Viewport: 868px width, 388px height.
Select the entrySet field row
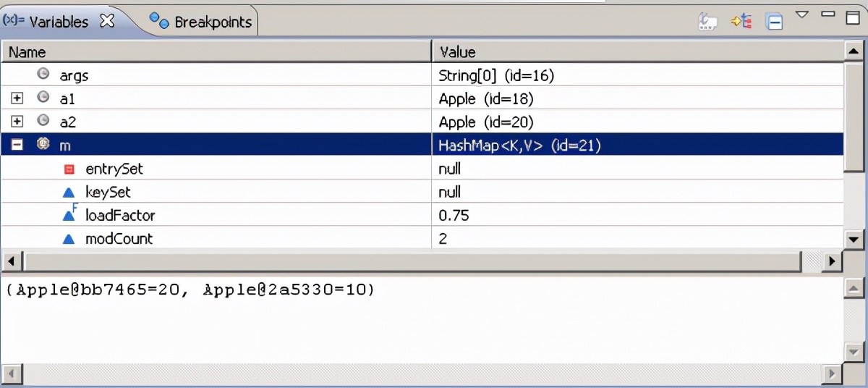click(422, 168)
